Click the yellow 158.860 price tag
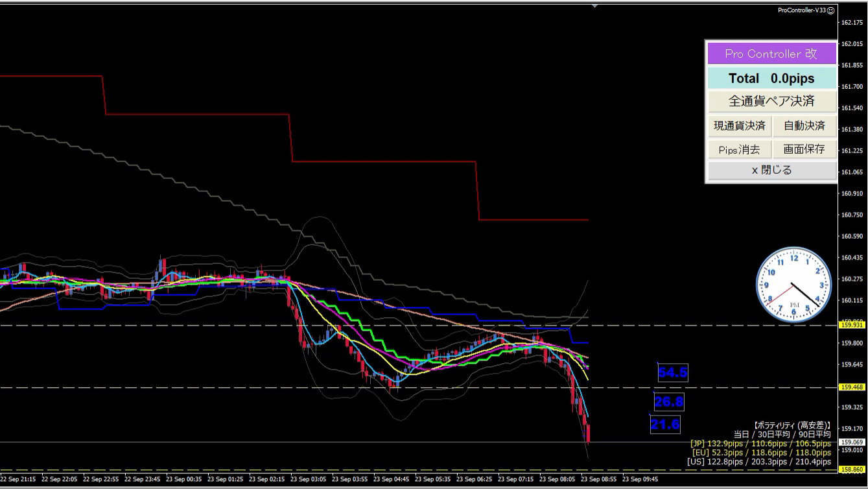This screenshot has width=868, height=489. pos(852,470)
